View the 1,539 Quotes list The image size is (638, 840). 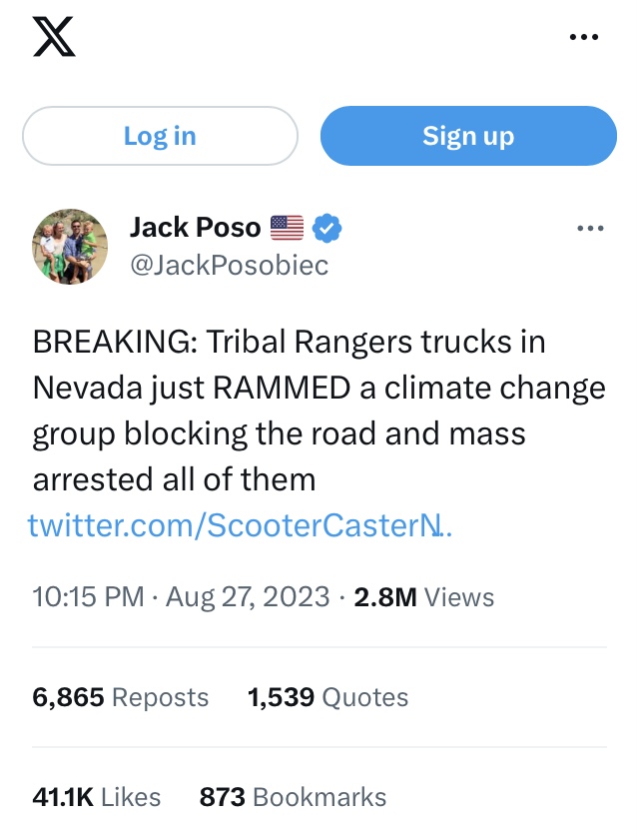click(x=327, y=696)
